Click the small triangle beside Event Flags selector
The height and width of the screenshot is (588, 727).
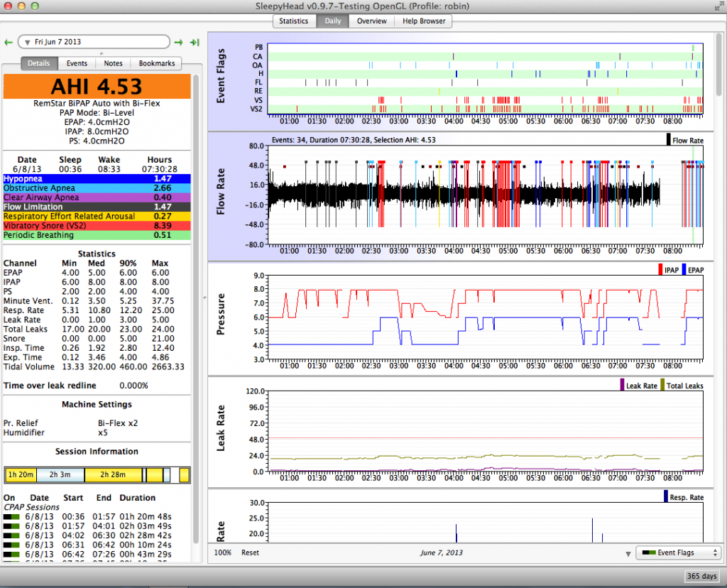click(628, 553)
